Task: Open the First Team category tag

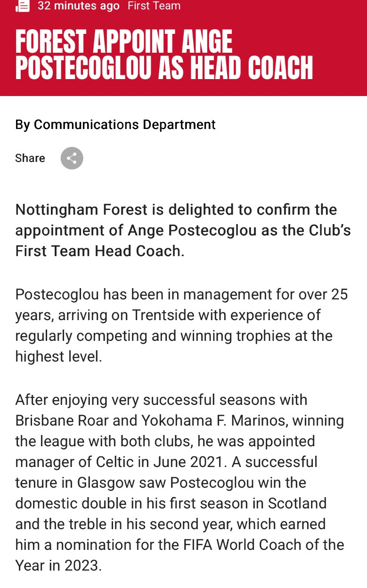Action: point(154,6)
